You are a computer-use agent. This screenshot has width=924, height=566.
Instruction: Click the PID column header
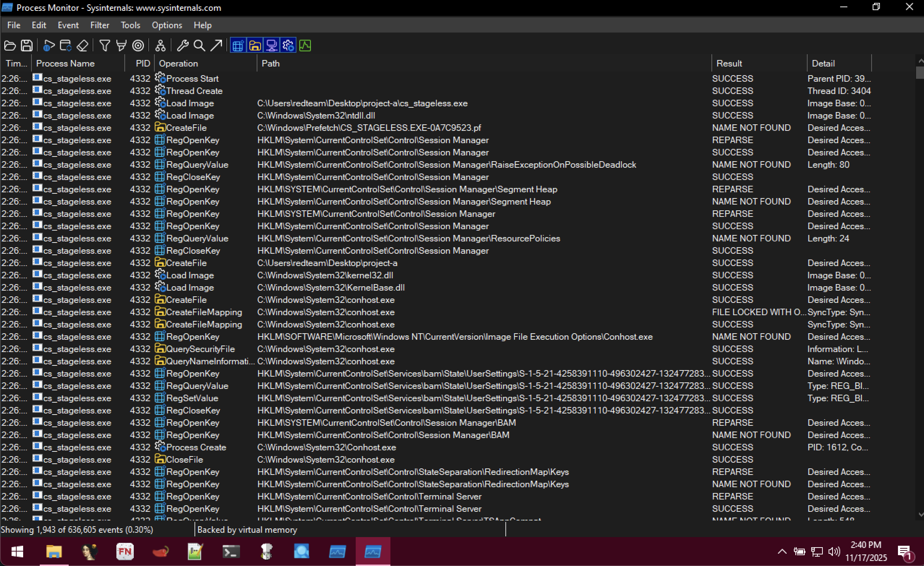tap(140, 63)
